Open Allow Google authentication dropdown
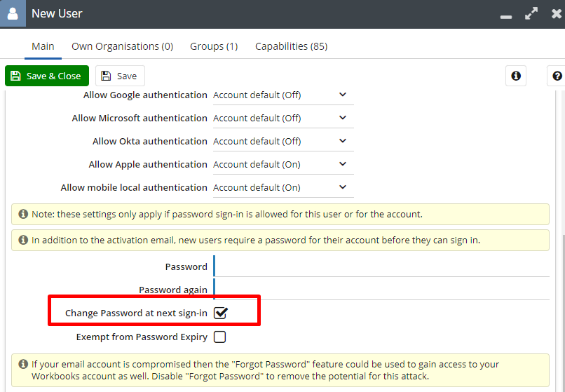Viewport: 565px width, 392px height. tap(283, 95)
